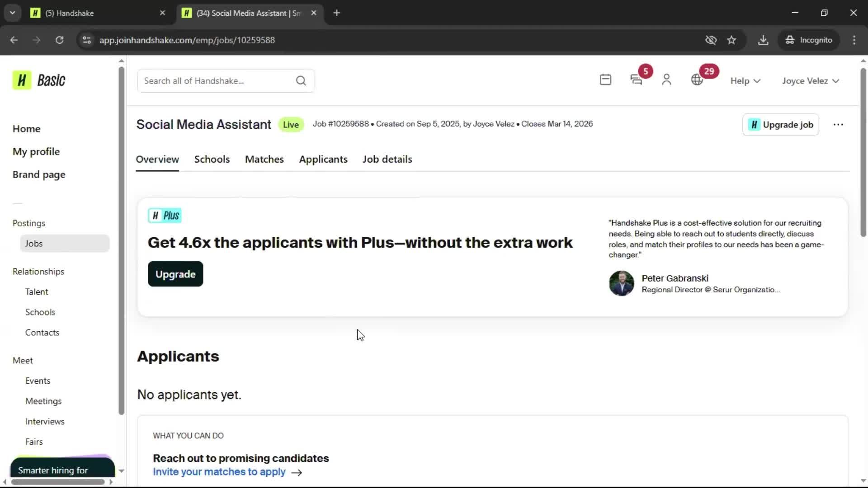
Task: Open Contacts in sidebar
Action: point(42,333)
